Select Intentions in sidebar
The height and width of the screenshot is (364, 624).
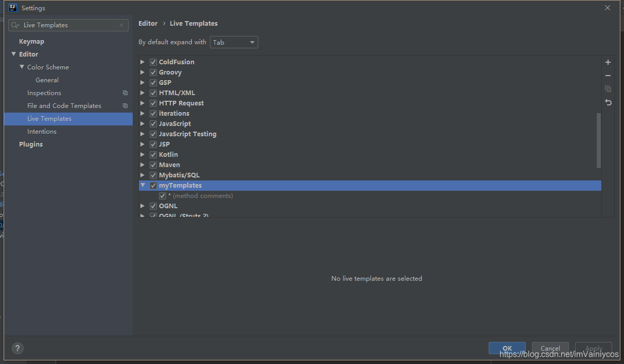point(42,132)
